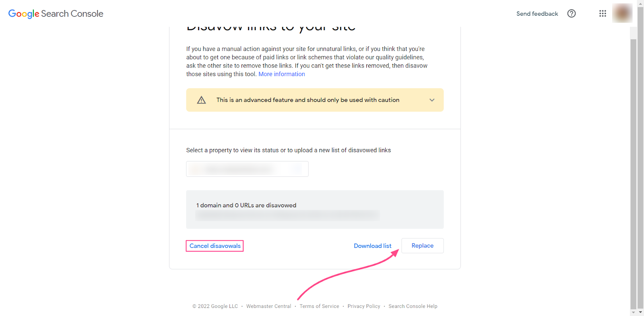Open Search Console Help footer link

point(413,306)
